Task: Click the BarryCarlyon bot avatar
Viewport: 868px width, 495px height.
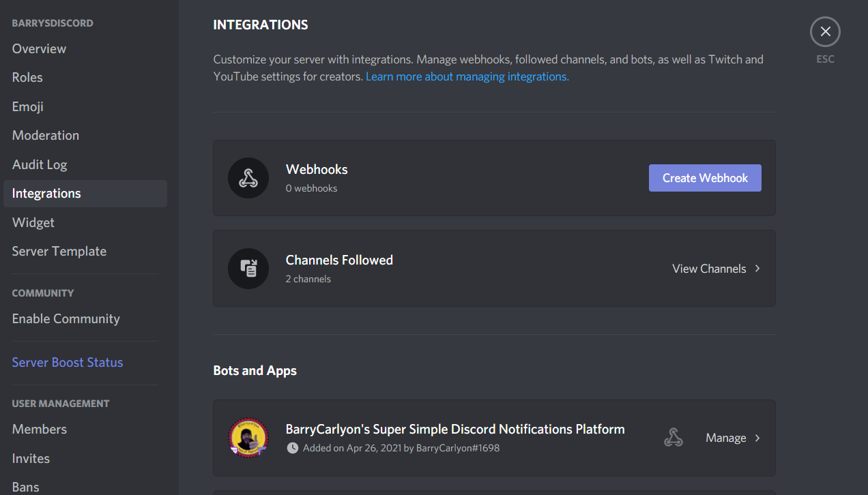Action: [x=248, y=438]
